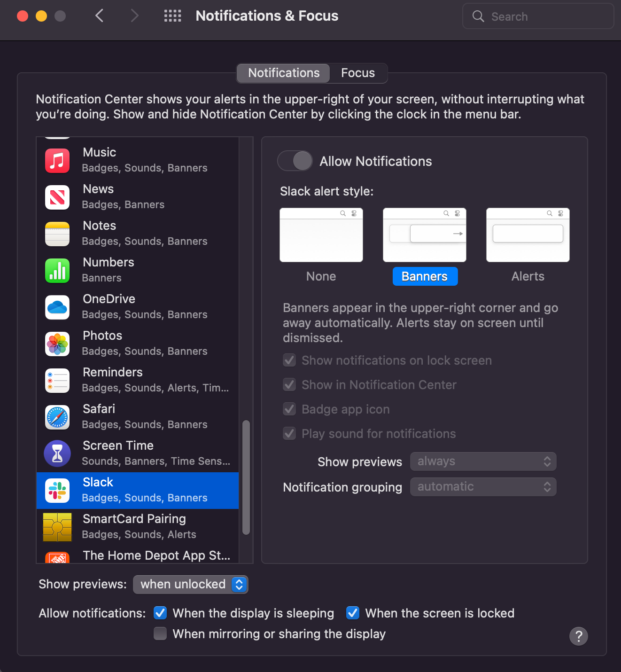Viewport: 621px width, 672px height.
Task: Select Music in the app list
Action: 138,160
